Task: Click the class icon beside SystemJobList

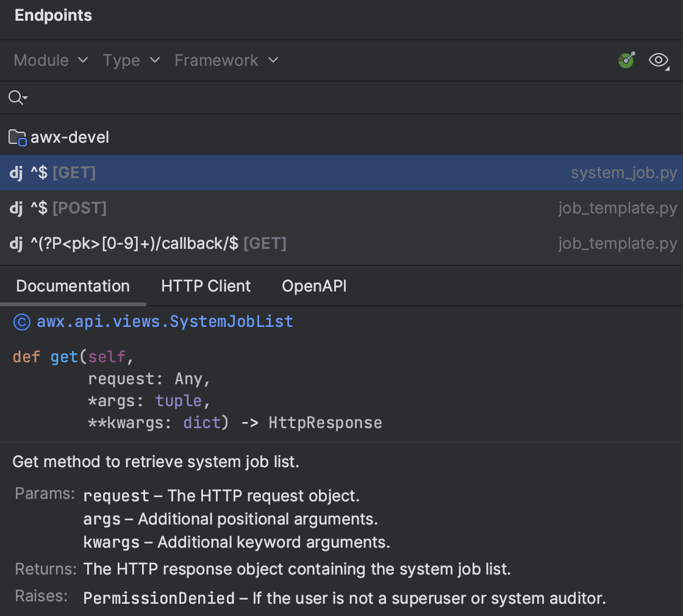Action: coord(21,321)
